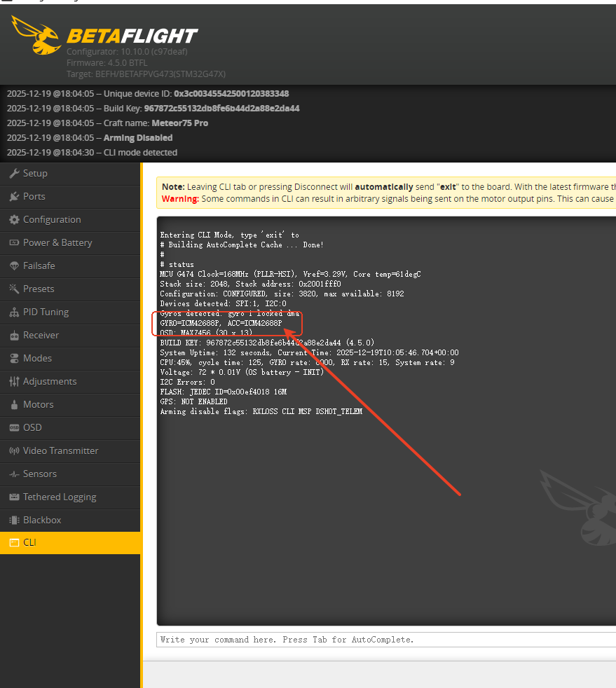Click the 'CPU:45%, cycle time' line

pos(307,362)
